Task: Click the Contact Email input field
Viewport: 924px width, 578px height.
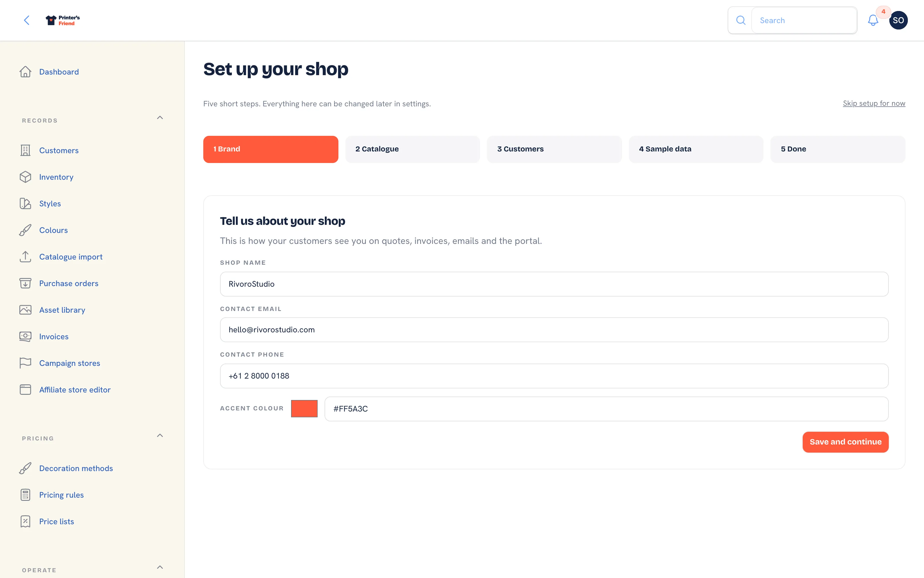Action: click(x=554, y=329)
